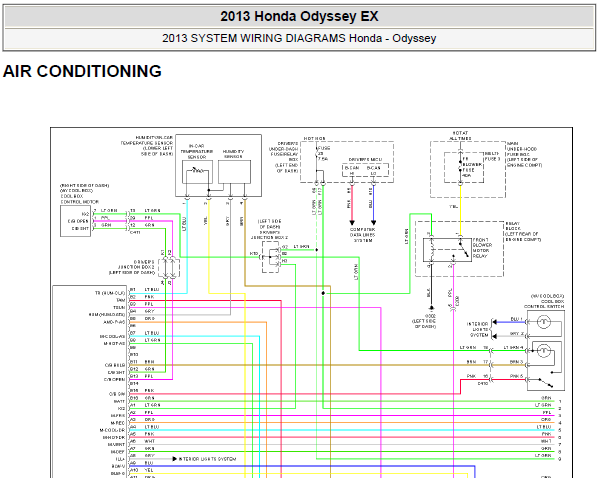Click "2013 SYSTEM WIRING DIAGRAMS Honda - Odyssey" subtitle
Viewport: 603px width, 478px height.
click(299, 38)
